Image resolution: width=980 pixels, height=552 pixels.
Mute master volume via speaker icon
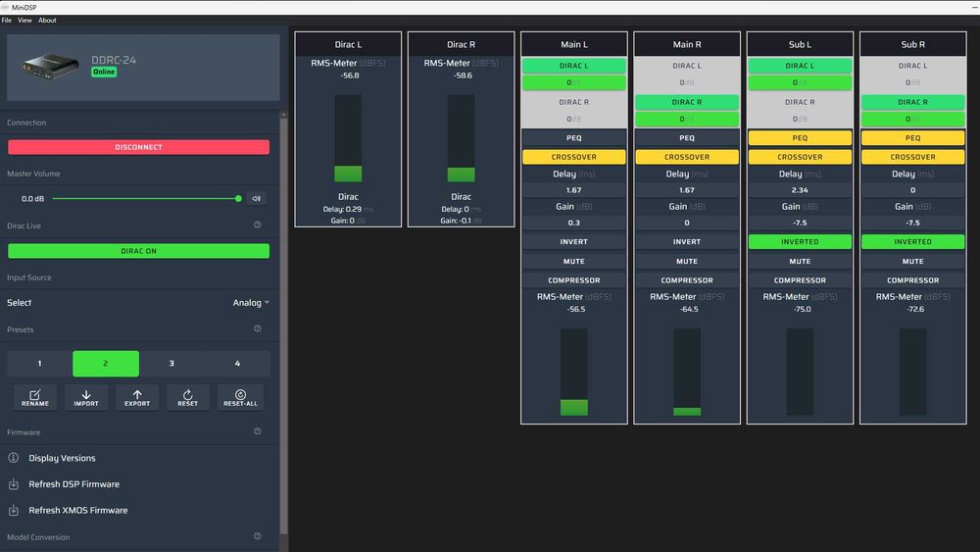coord(256,199)
